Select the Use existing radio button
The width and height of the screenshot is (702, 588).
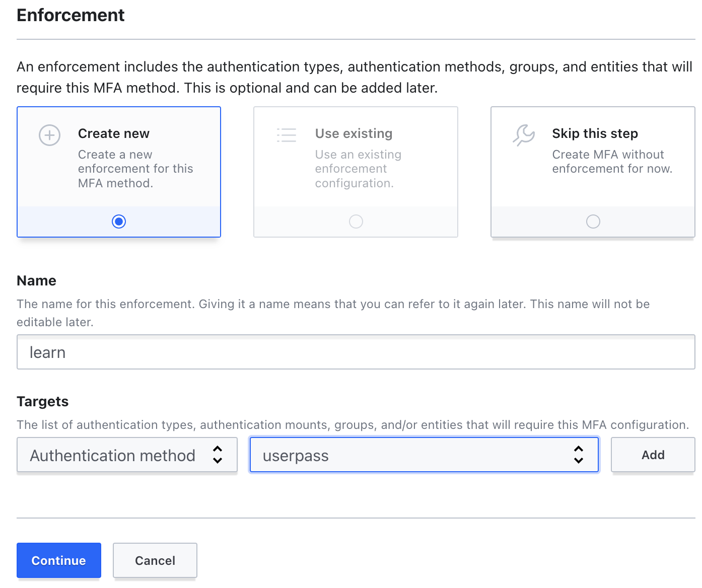pos(356,221)
